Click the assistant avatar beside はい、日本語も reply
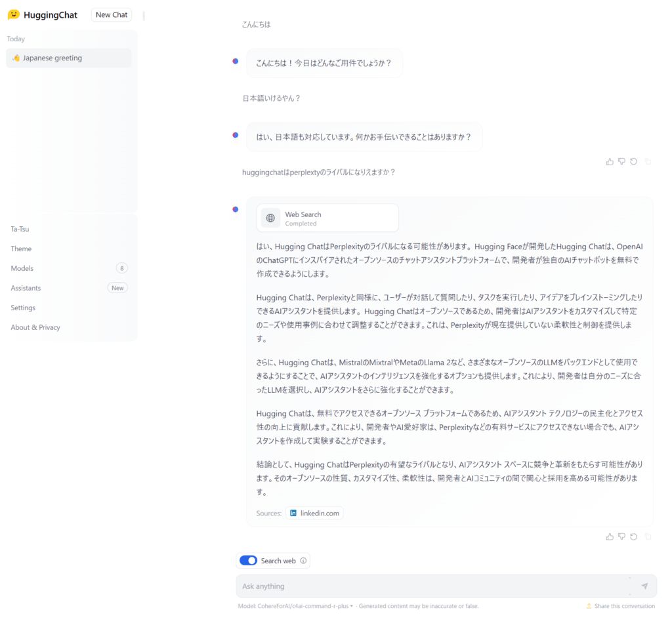This screenshot has height=625, width=672. (236, 135)
